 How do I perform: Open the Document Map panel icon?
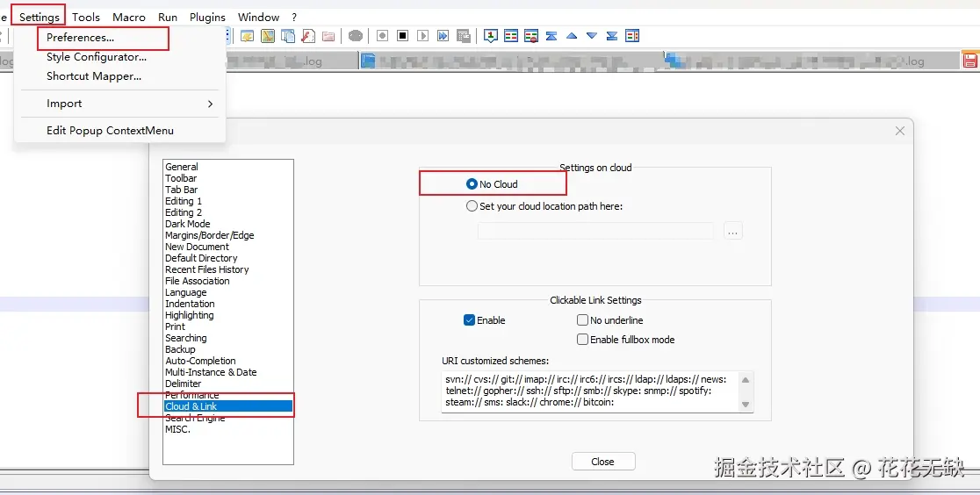tap(268, 36)
